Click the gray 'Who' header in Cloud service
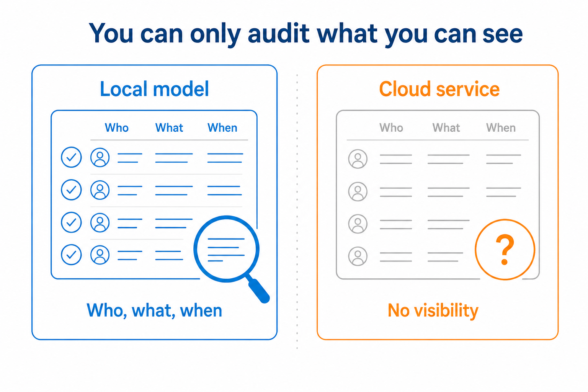The image size is (588, 392). point(391,128)
